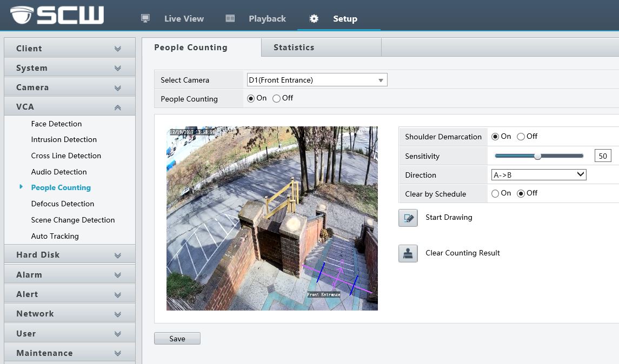The image size is (619, 364).
Task: Turn People Counting off
Action: pos(277,98)
